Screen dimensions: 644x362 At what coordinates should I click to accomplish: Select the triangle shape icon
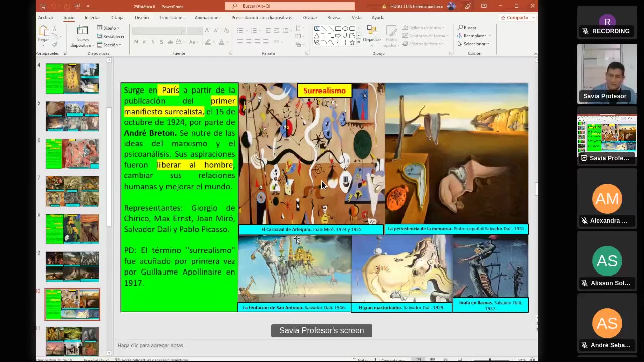pyautogui.click(x=317, y=36)
